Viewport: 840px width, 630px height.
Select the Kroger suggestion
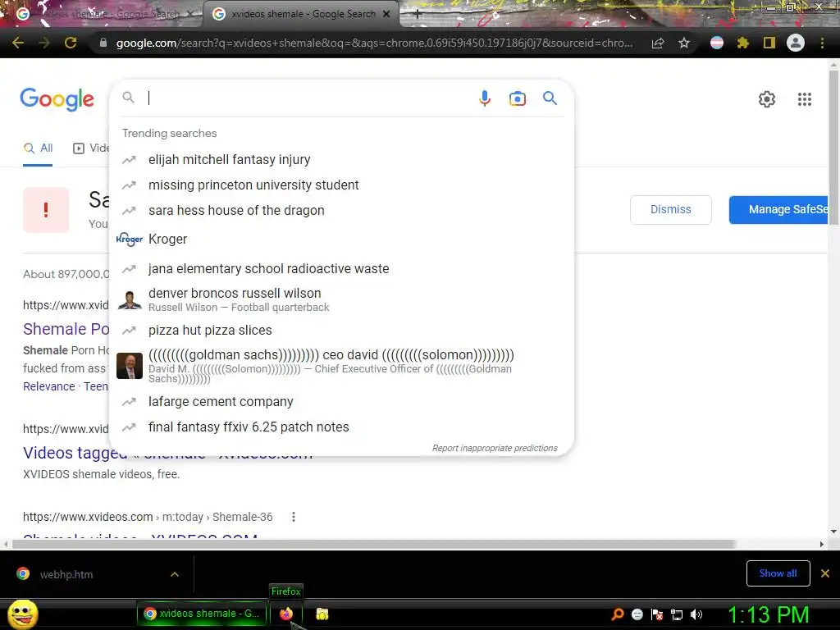point(342,239)
